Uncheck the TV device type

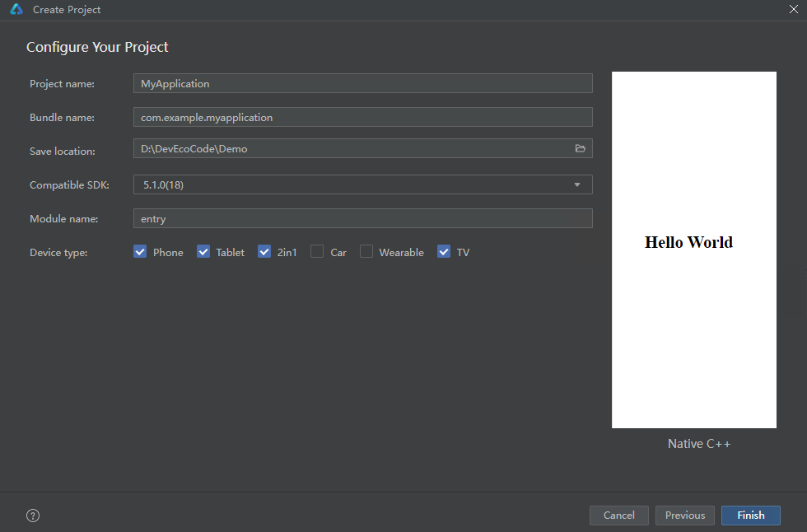[444, 252]
